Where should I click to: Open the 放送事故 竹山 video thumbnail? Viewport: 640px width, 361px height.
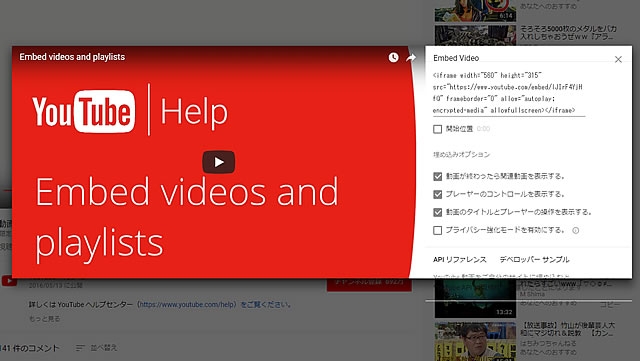click(475, 341)
